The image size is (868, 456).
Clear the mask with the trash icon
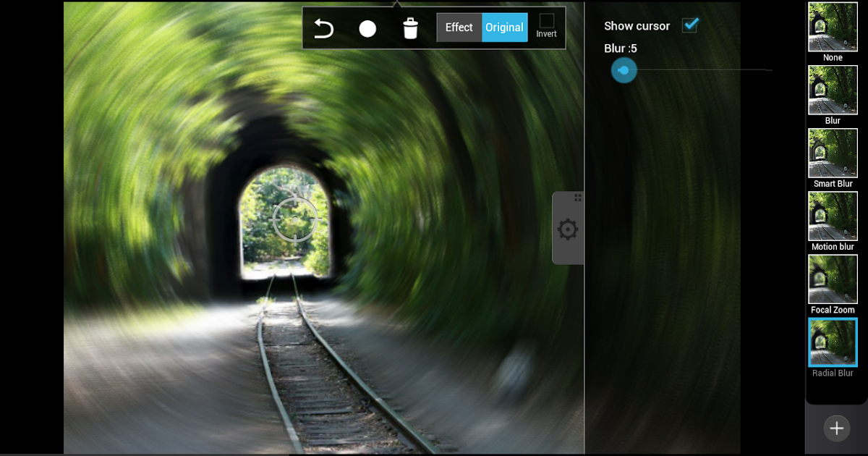point(411,28)
